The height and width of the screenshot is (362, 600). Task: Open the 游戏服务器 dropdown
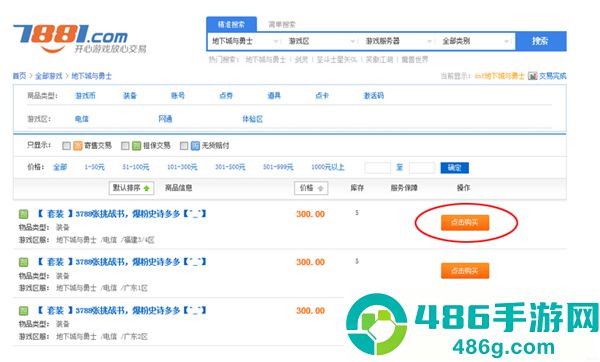coord(398,41)
